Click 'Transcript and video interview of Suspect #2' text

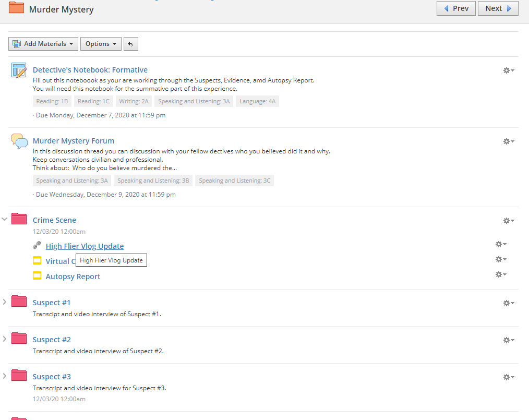pos(98,351)
